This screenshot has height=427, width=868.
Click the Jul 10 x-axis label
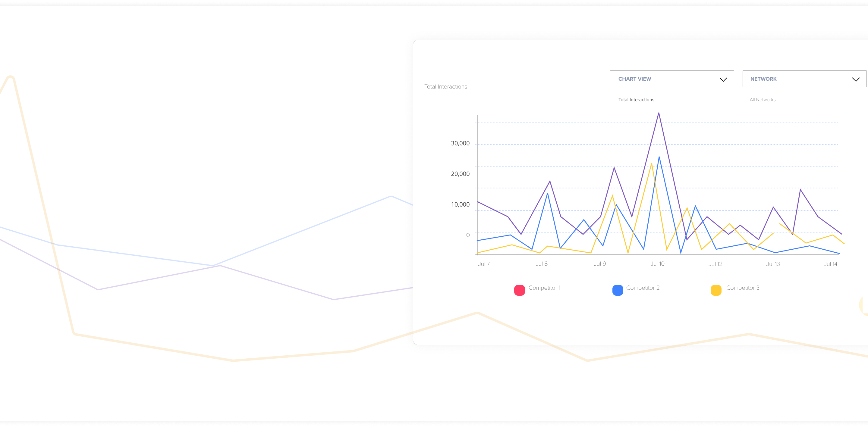click(657, 264)
